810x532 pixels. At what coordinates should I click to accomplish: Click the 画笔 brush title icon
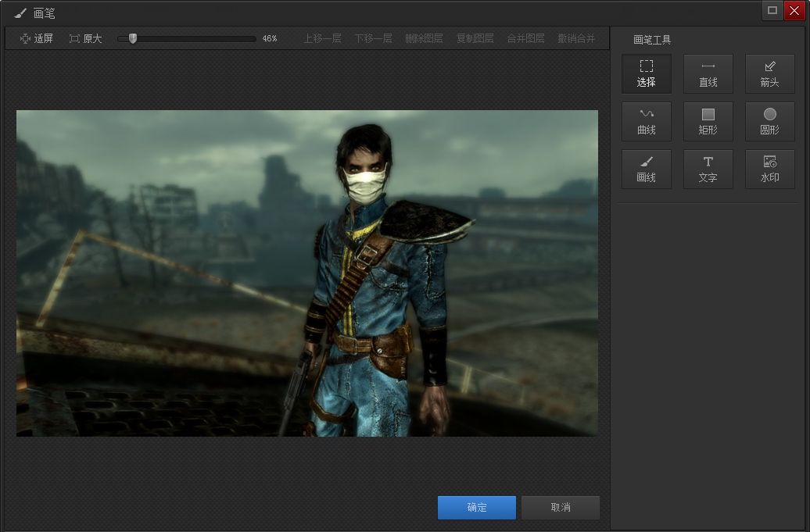point(20,13)
